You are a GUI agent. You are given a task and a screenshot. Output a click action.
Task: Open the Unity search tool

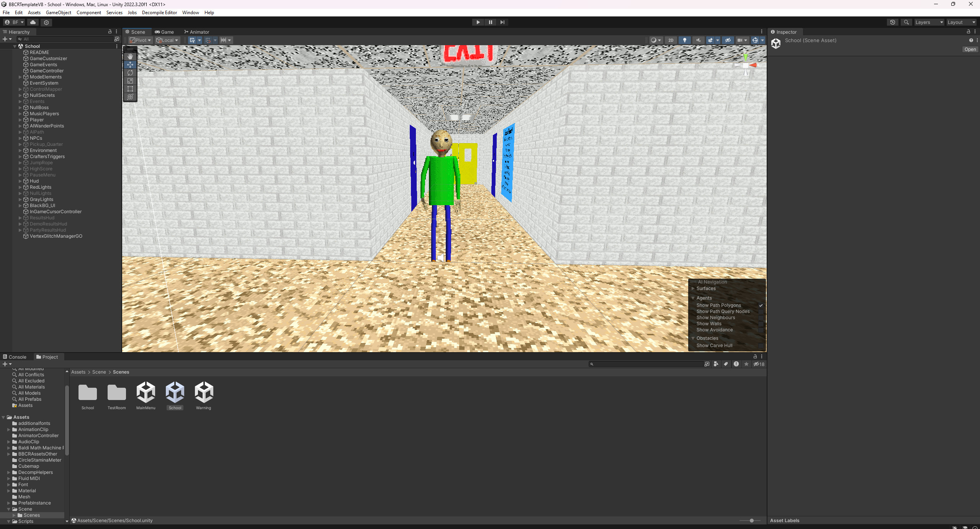tap(906, 22)
